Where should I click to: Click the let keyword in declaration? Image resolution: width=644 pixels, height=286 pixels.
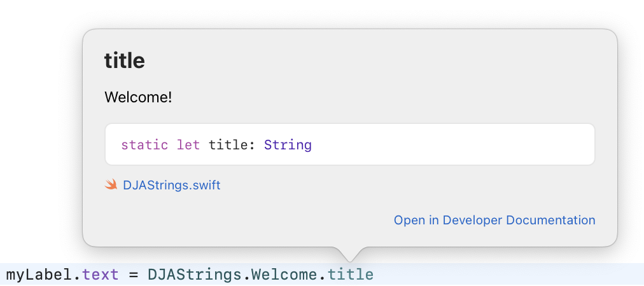pyautogui.click(x=188, y=145)
